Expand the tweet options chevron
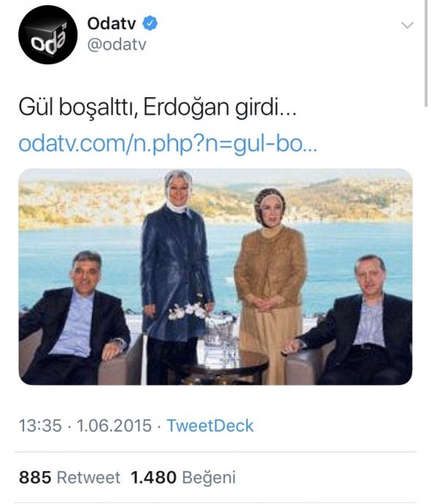The height and width of the screenshot is (504, 431). tap(407, 25)
